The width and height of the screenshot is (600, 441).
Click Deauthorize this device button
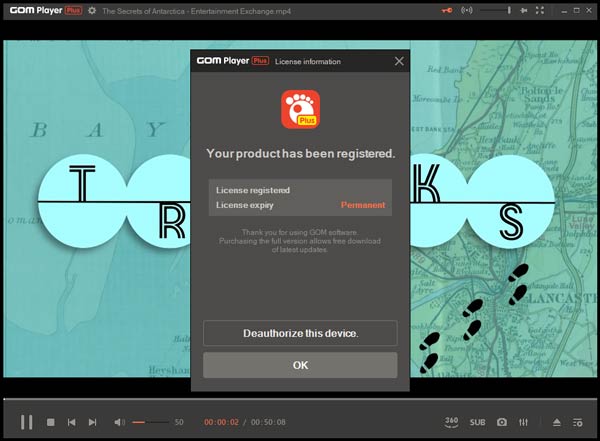click(300, 333)
